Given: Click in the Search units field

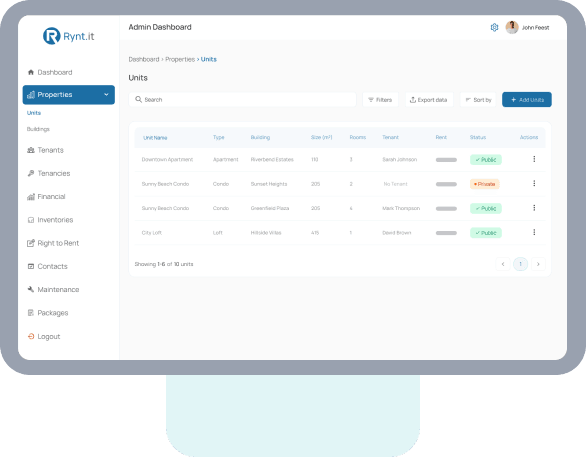Looking at the screenshot, I should 243,99.
